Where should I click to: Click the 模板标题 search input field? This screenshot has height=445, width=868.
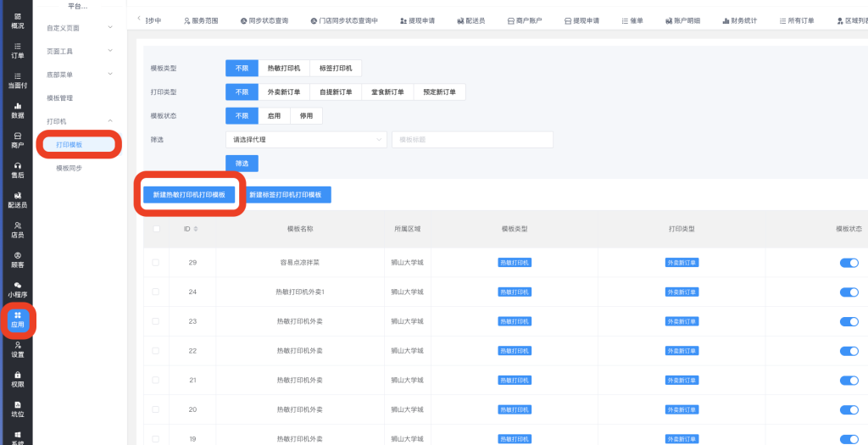click(472, 140)
